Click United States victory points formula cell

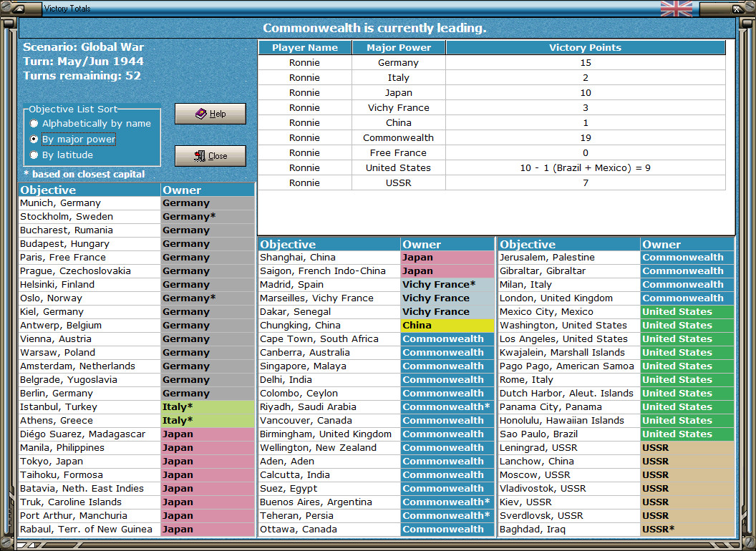[586, 167]
